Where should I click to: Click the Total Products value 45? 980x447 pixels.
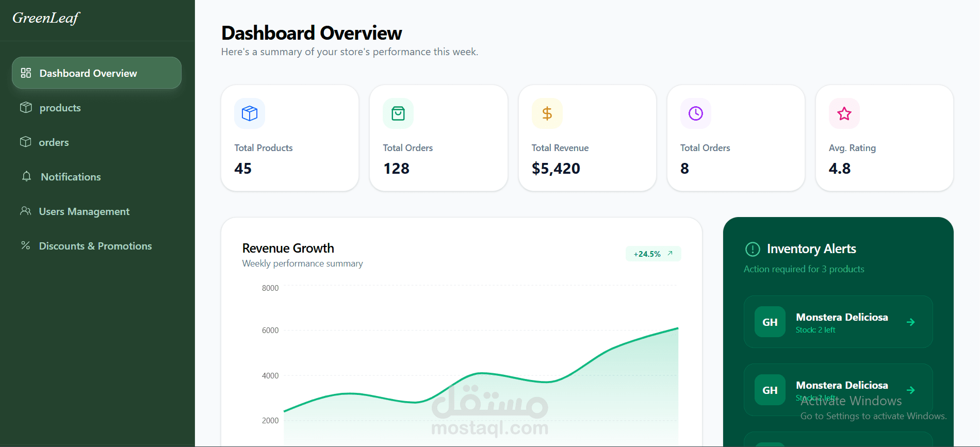click(x=243, y=169)
